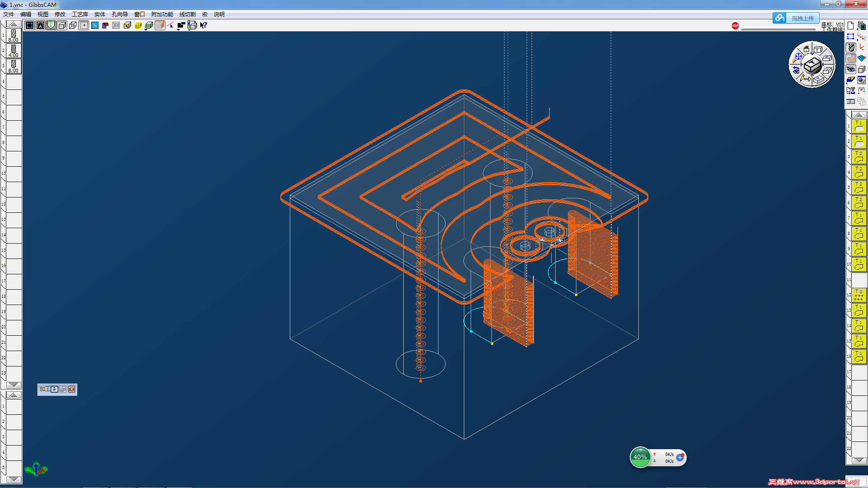Toggle the eye view control palette button
868x488 pixels.
[851, 69]
